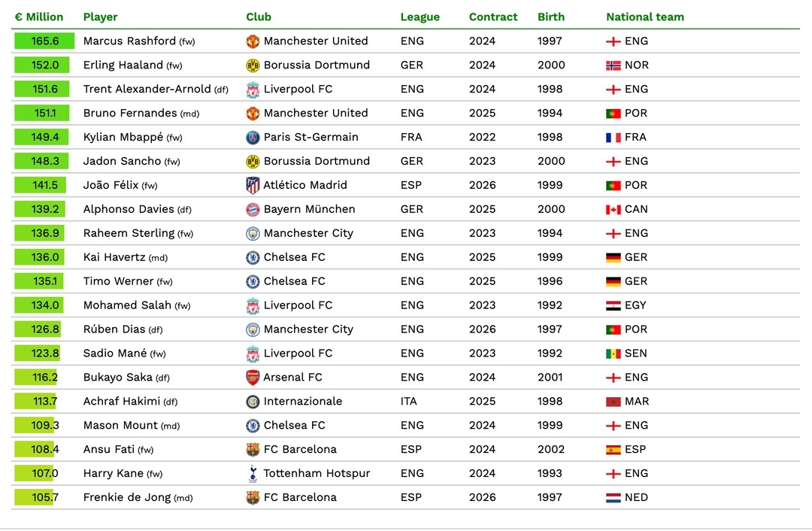Screen dimensions: 812x531
Task: Click the Paris St-Germain club crest
Action: pos(253,138)
